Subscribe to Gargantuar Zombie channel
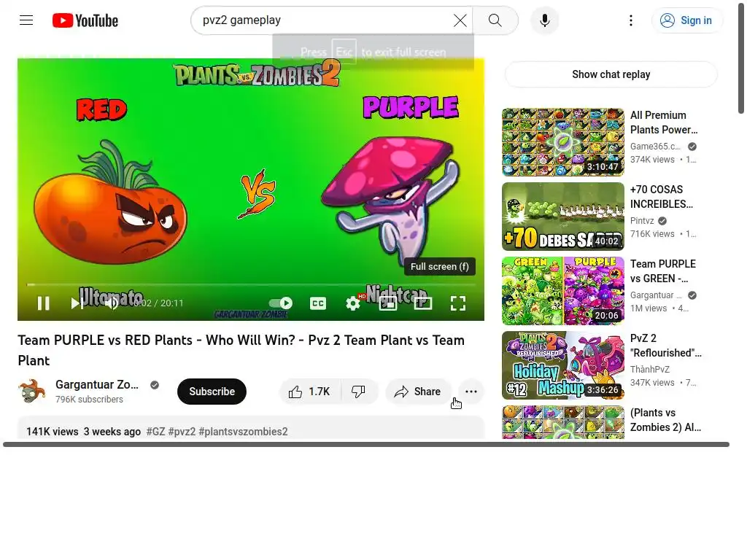The image size is (747, 560). pyautogui.click(x=212, y=392)
